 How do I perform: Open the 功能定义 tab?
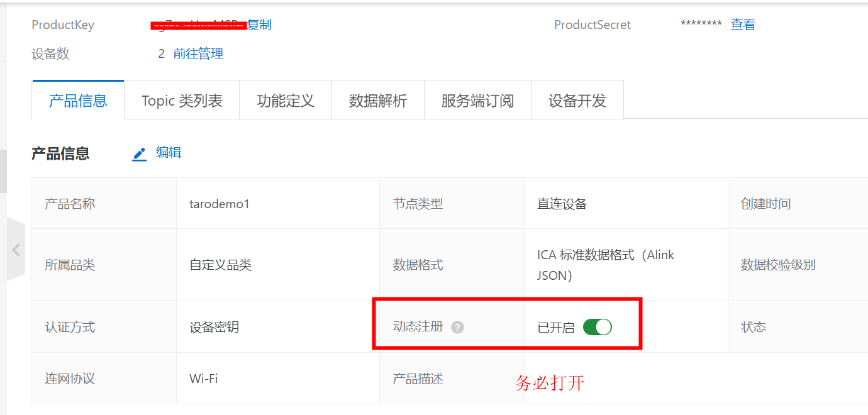tap(286, 101)
